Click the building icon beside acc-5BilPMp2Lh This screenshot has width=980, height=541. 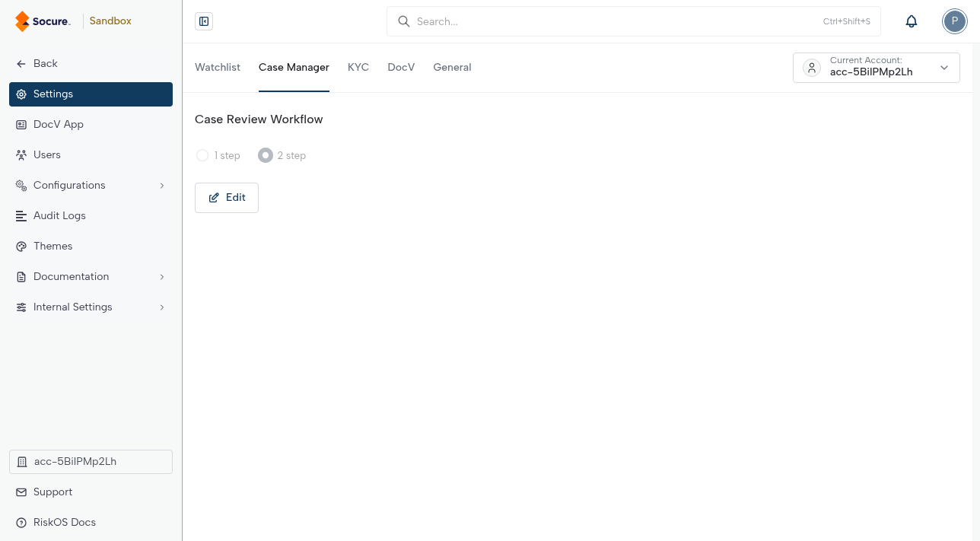[x=22, y=462]
